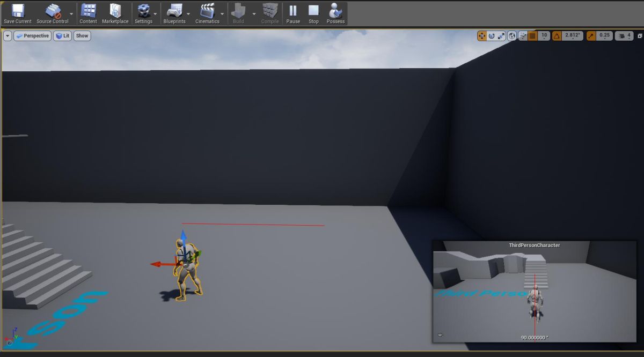Open the Marketplace icon

point(115,13)
